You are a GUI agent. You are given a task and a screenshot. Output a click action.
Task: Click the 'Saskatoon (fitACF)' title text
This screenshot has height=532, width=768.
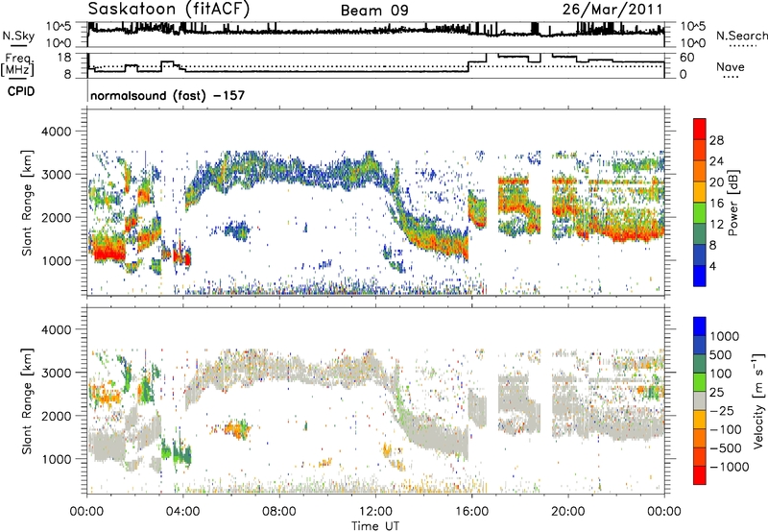169,9
